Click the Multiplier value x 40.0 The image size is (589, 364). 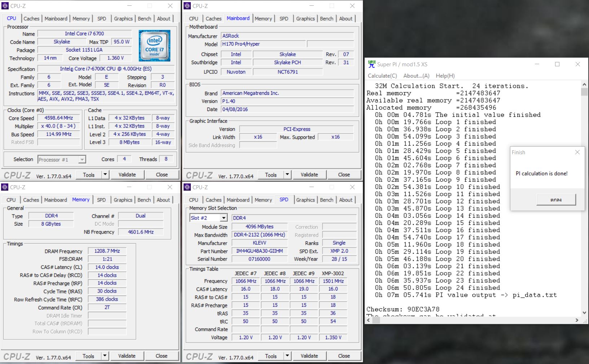pos(59,126)
